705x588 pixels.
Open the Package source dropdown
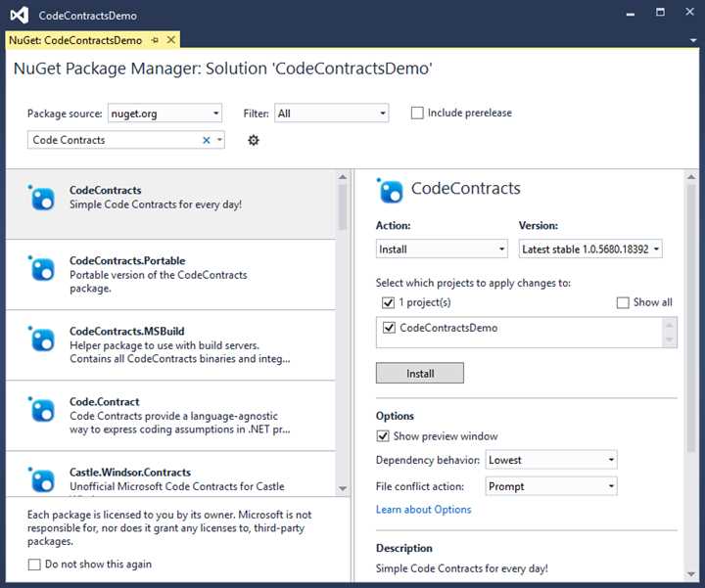165,113
